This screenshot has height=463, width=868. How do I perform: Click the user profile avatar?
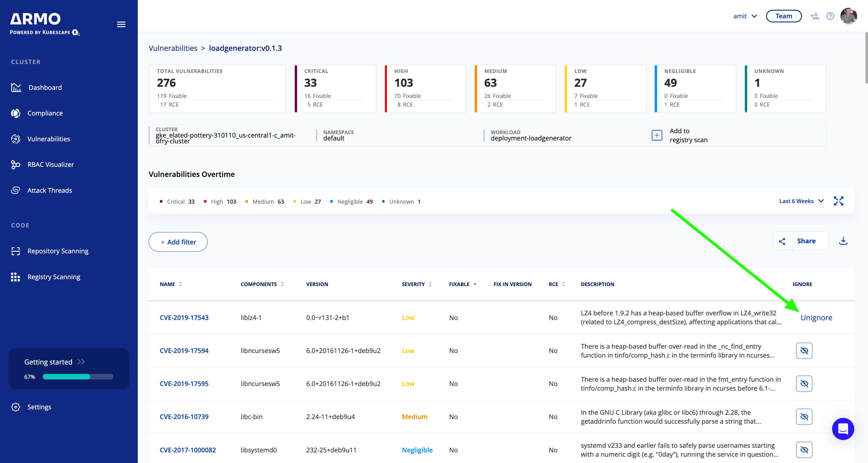(x=848, y=16)
